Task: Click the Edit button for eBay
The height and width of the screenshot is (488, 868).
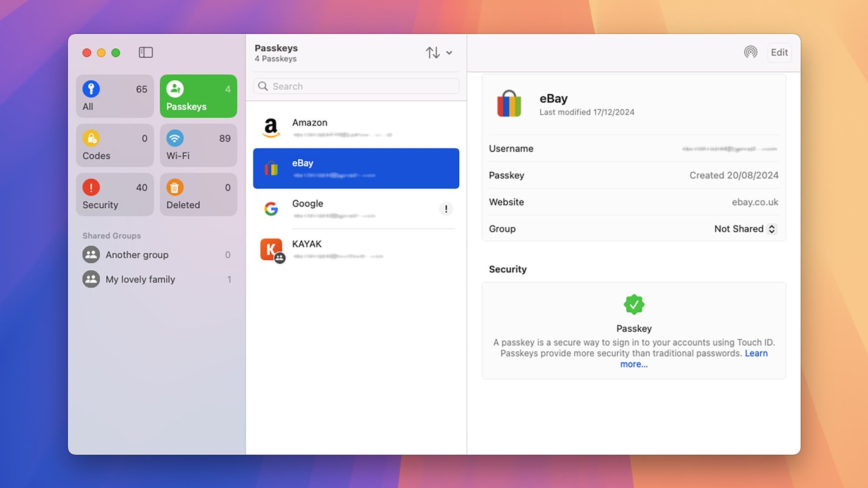Action: click(x=779, y=52)
